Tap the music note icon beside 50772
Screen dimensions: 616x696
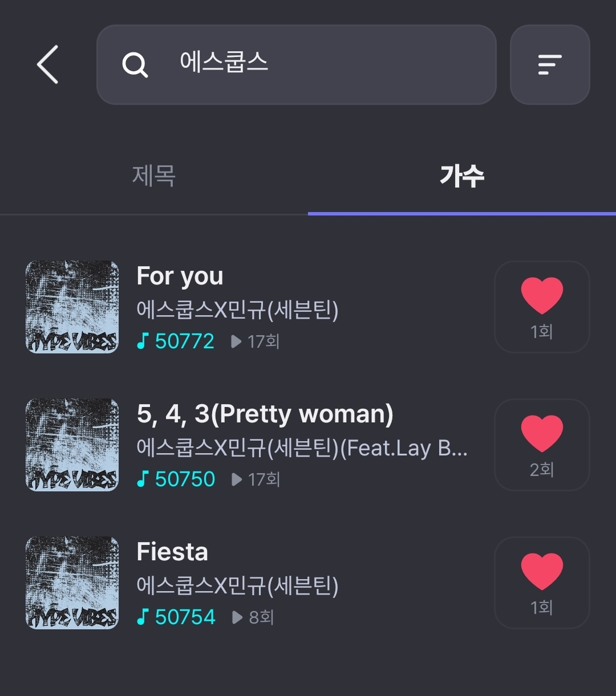(143, 341)
